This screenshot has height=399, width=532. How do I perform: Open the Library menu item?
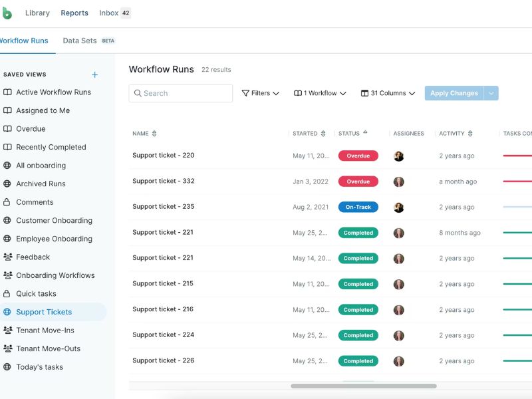pyautogui.click(x=37, y=13)
